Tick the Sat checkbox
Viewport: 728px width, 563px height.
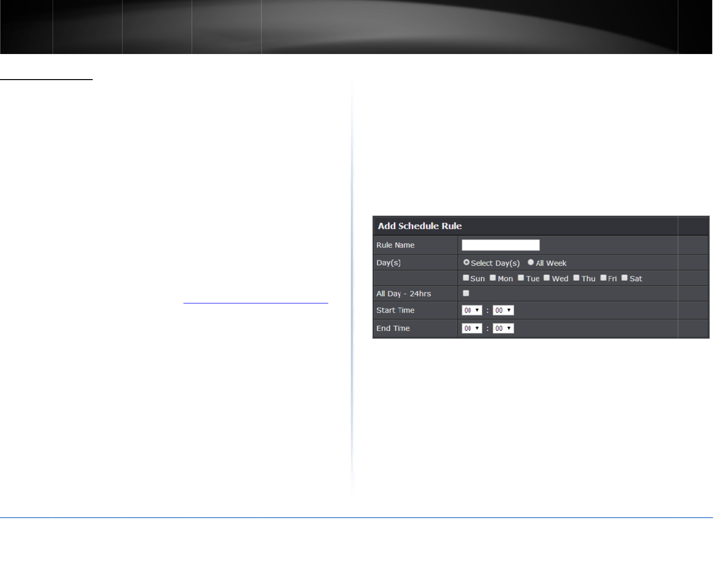point(625,278)
